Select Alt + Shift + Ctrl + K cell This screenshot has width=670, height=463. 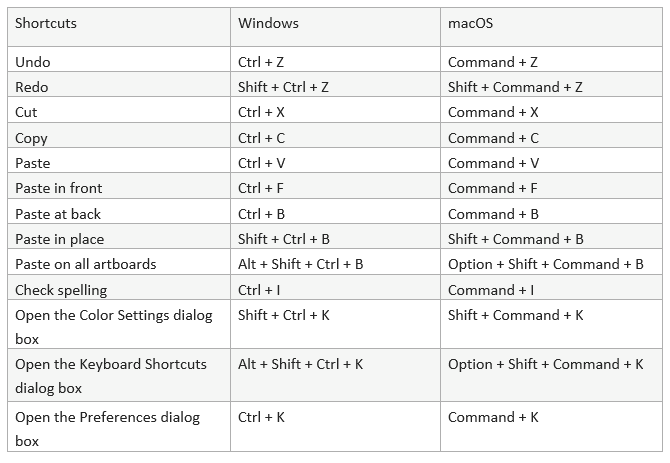coord(300,364)
